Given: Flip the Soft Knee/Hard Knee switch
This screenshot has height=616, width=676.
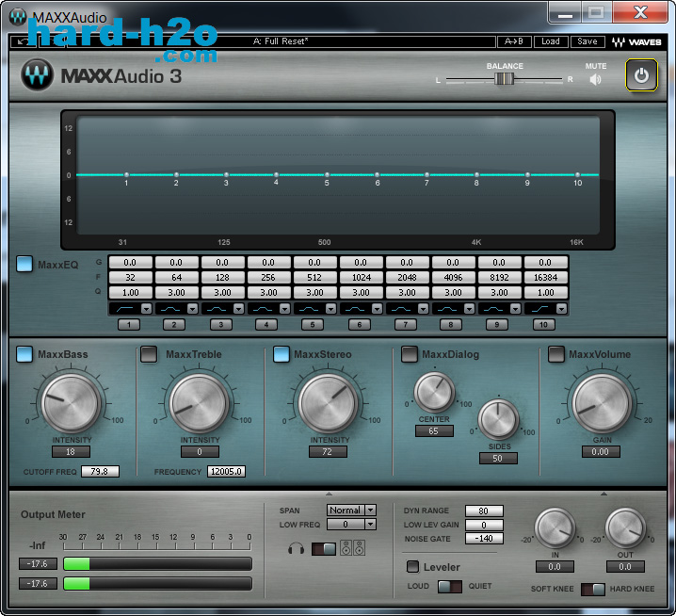Looking at the screenshot, I should click(x=593, y=590).
